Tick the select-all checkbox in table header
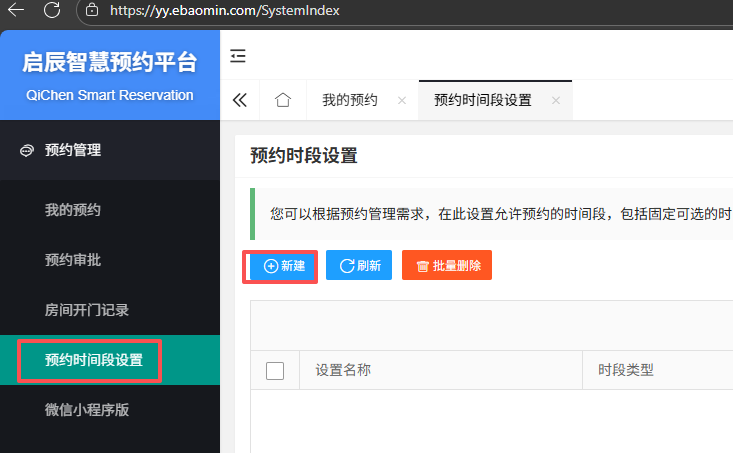The height and width of the screenshot is (453, 733). pyautogui.click(x=275, y=371)
